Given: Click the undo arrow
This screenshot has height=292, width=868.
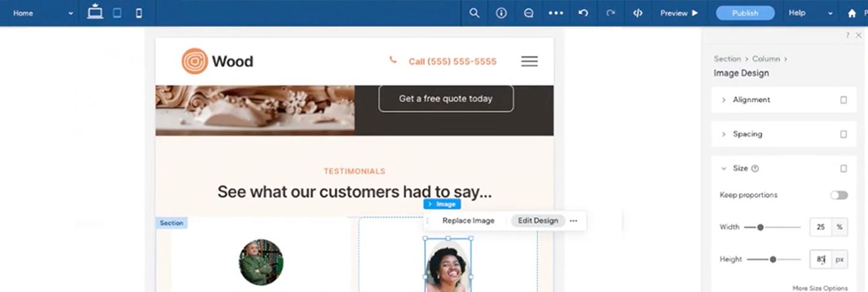Looking at the screenshot, I should 583,13.
